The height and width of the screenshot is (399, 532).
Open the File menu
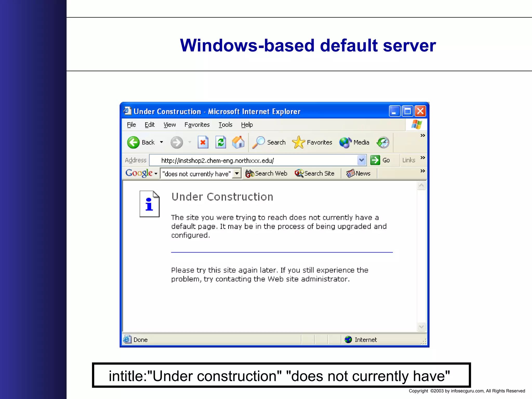131,125
